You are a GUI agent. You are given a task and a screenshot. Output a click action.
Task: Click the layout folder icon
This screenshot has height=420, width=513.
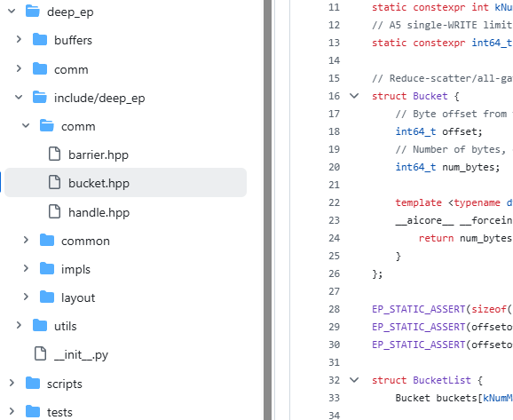click(47, 297)
